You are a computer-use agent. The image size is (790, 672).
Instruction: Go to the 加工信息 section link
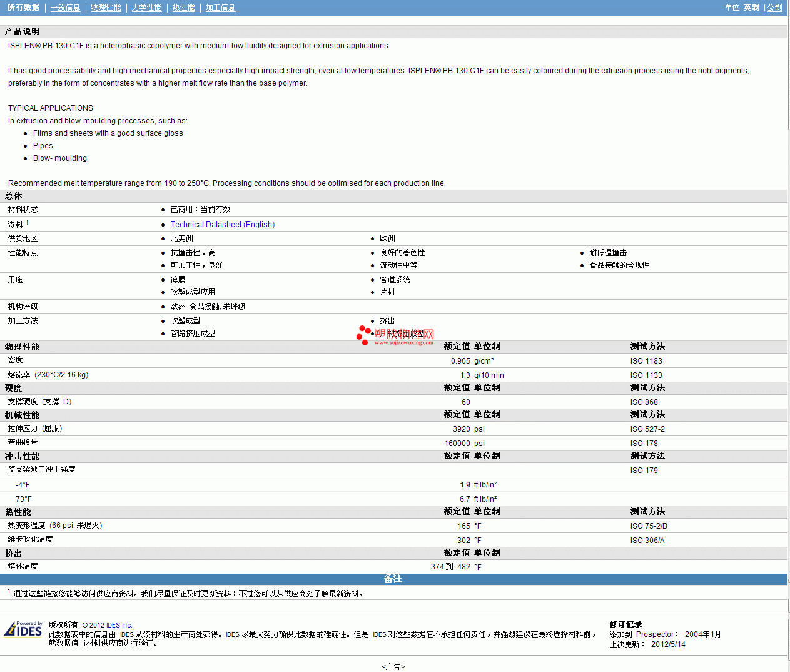click(221, 8)
